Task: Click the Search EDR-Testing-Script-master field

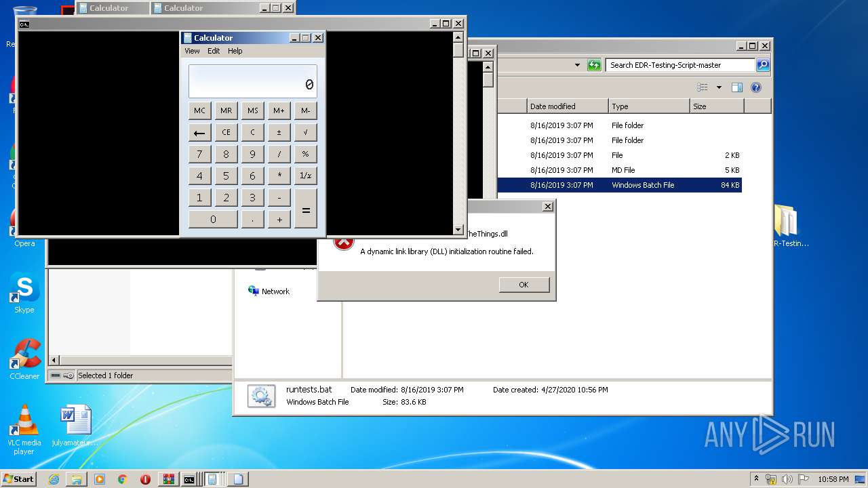Action: click(680, 65)
